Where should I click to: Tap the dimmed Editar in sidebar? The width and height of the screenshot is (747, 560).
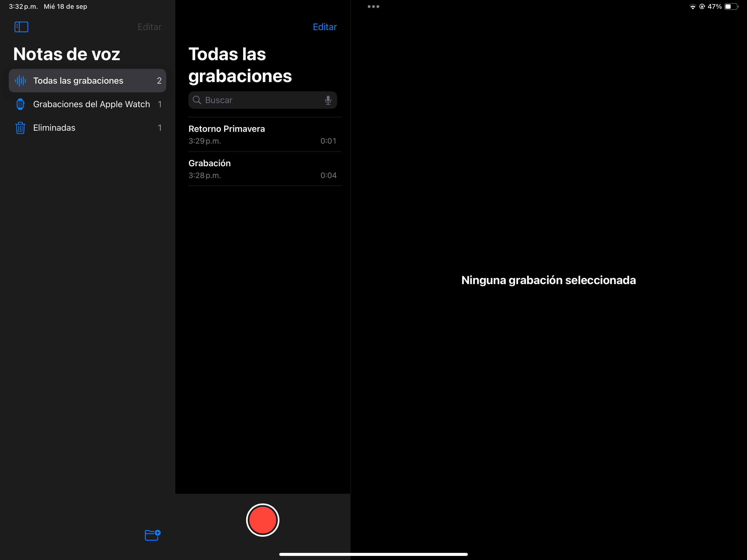149,27
